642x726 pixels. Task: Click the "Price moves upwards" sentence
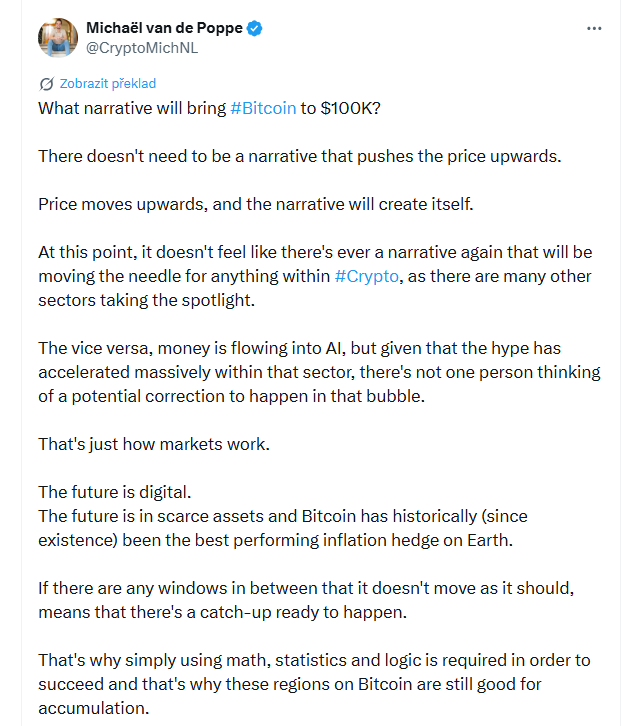click(256, 205)
